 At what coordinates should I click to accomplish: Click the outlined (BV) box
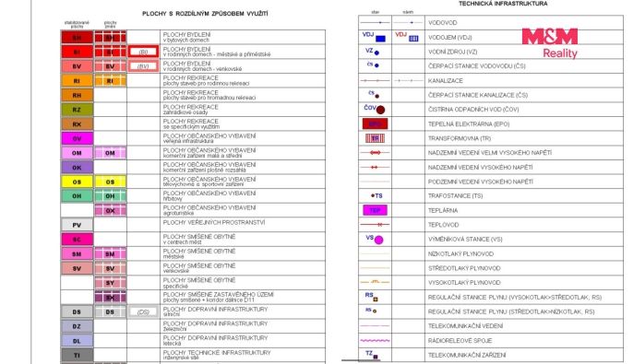143,66
